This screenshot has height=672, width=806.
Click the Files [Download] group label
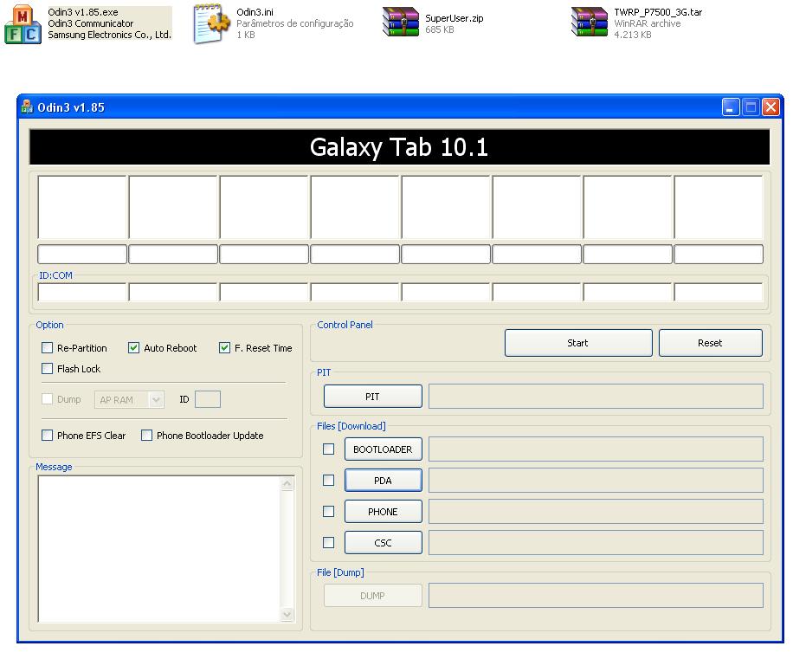351,426
